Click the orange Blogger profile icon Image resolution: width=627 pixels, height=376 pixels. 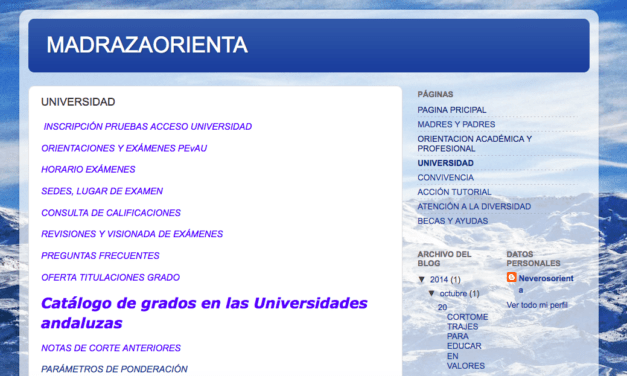coord(511,277)
